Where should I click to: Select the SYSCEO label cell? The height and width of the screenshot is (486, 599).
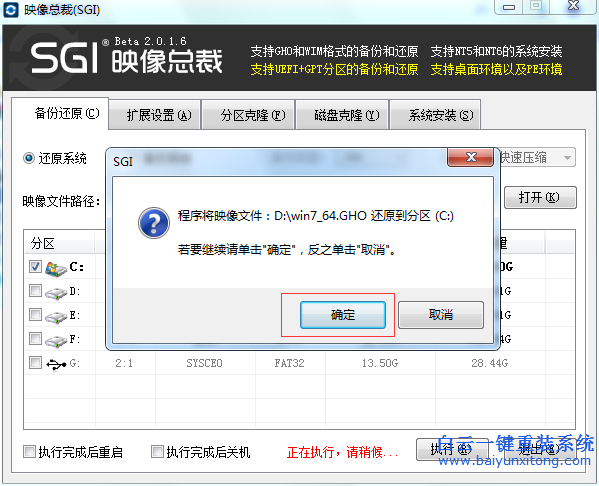click(204, 363)
